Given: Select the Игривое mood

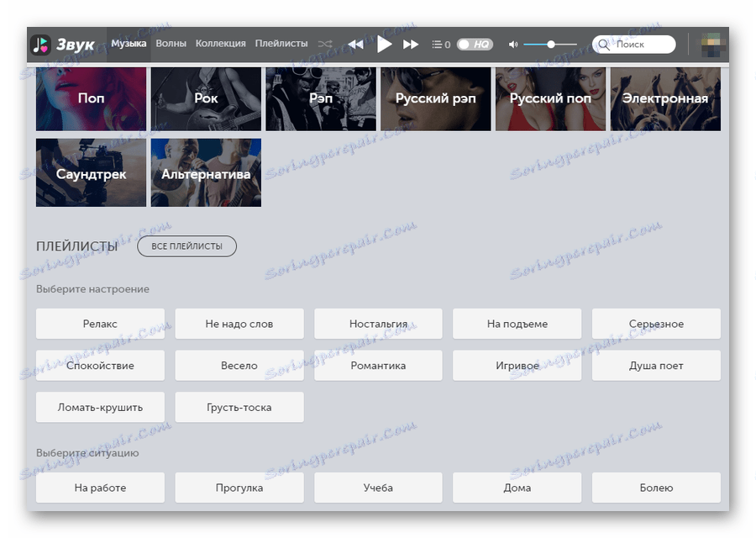Looking at the screenshot, I should click(x=517, y=366).
